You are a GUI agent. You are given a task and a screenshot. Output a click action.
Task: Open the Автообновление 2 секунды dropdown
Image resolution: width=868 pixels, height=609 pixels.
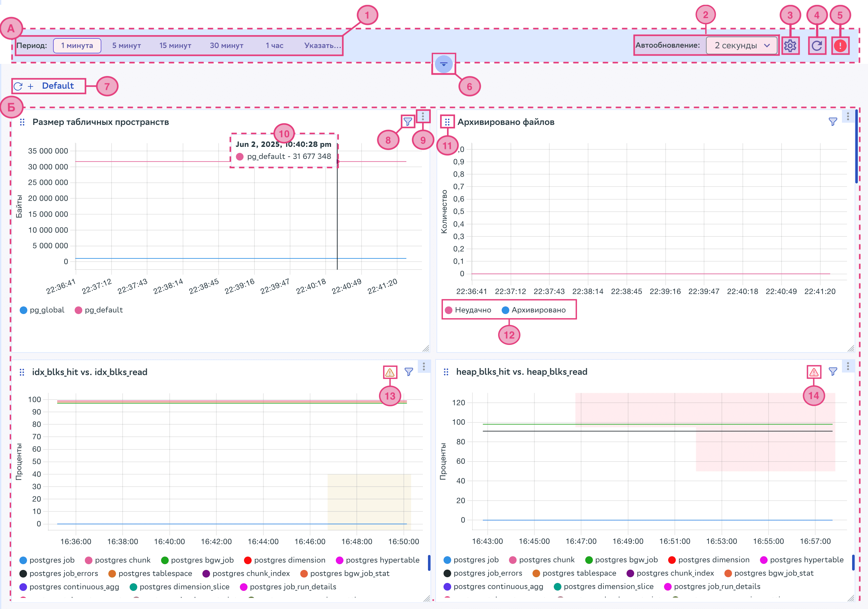741,45
